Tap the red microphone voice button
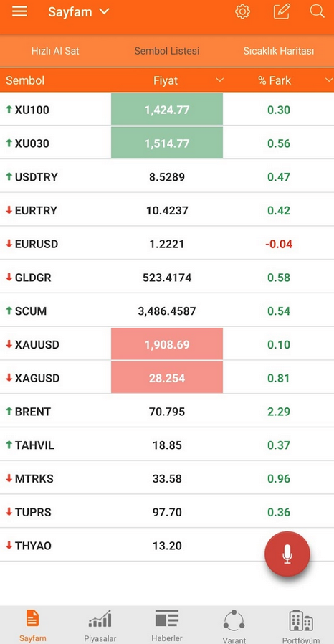 tap(287, 554)
